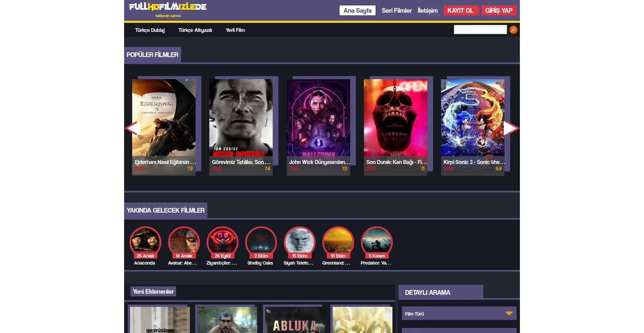
Task: Open the Predator upcoming film circle
Action: tap(377, 241)
